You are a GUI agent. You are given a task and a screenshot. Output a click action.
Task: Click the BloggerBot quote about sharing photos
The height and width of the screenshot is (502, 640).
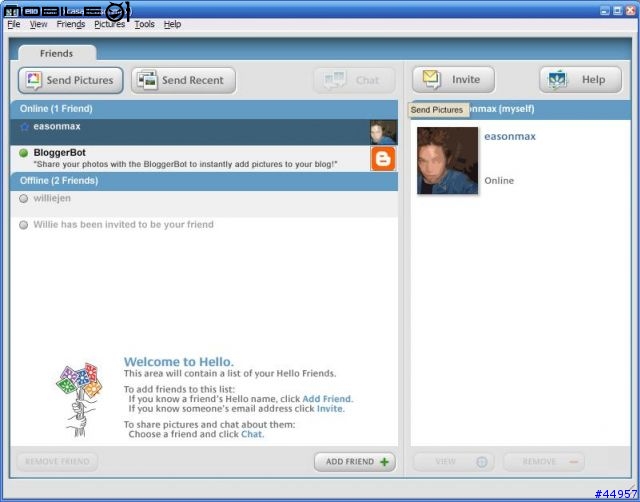pos(185,164)
